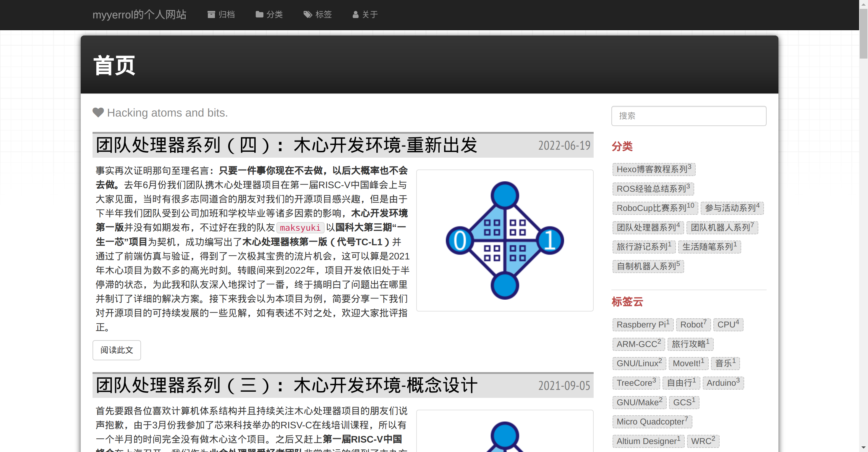Click the page vertical scrollbar thumb
The image size is (868, 452).
tap(863, 34)
